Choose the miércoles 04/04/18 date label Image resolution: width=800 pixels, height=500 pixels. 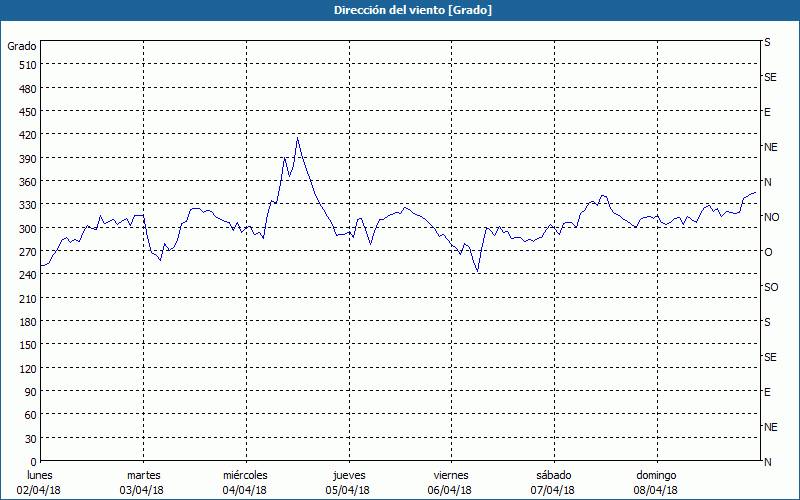(x=245, y=482)
